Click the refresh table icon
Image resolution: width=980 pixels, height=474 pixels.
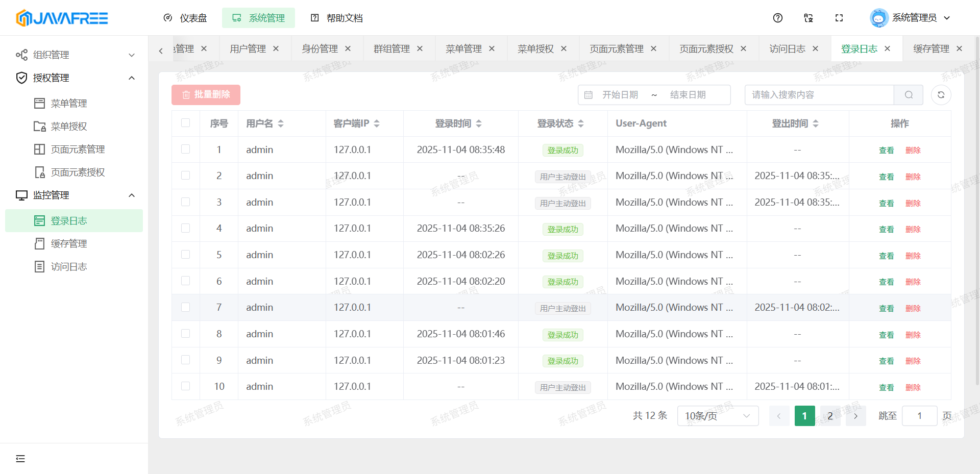point(941,95)
